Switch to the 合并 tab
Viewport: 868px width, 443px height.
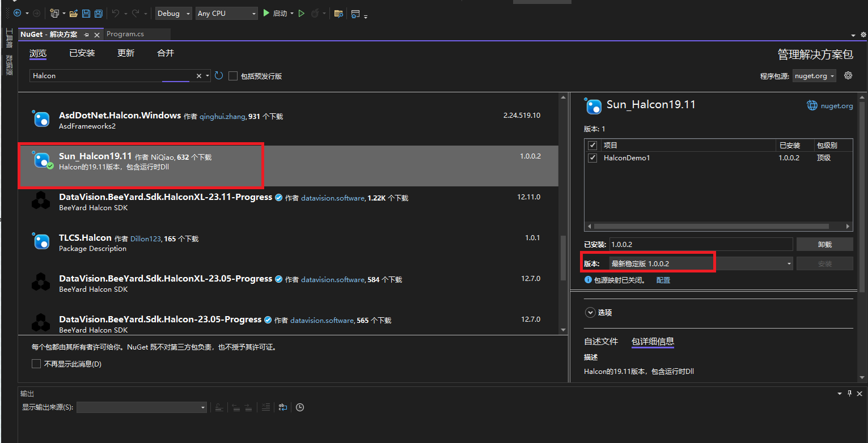(x=166, y=53)
